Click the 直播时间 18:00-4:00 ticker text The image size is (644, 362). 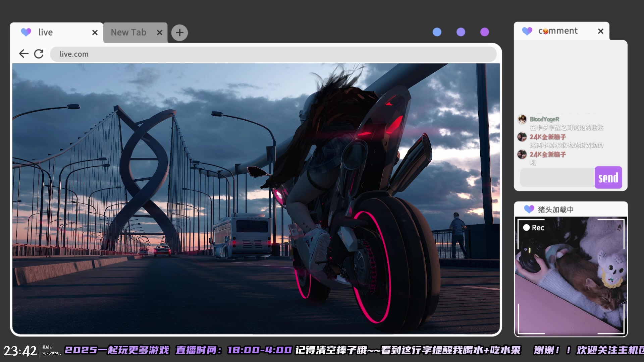pos(234,350)
